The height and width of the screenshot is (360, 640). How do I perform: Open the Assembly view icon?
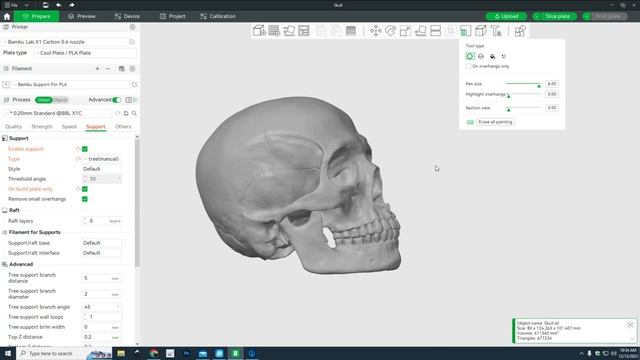coord(520,31)
